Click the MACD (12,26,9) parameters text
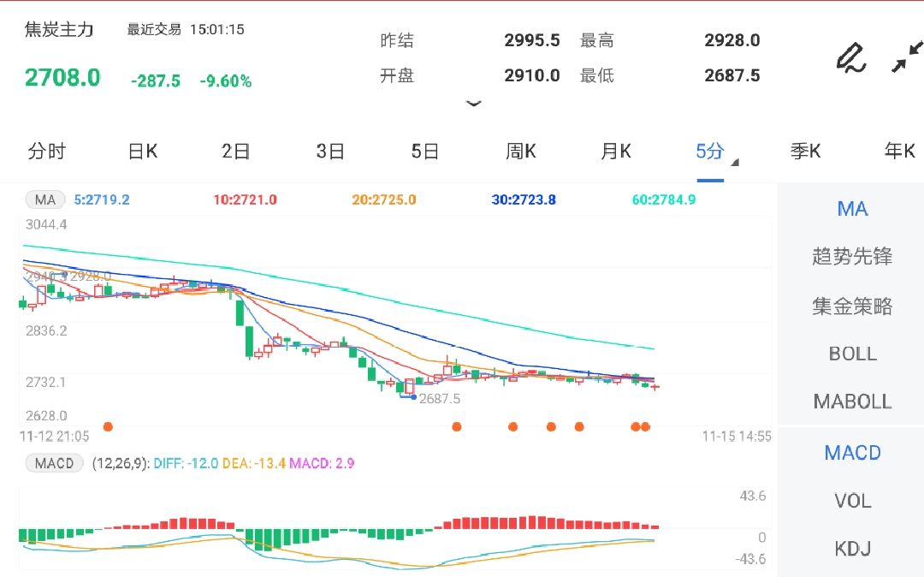This screenshot has width=924, height=577. click(121, 463)
